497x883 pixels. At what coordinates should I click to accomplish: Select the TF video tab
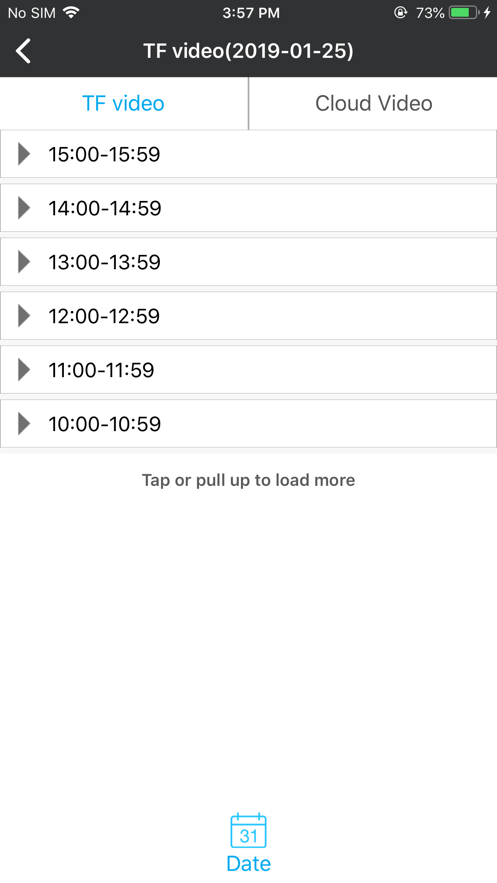point(124,104)
